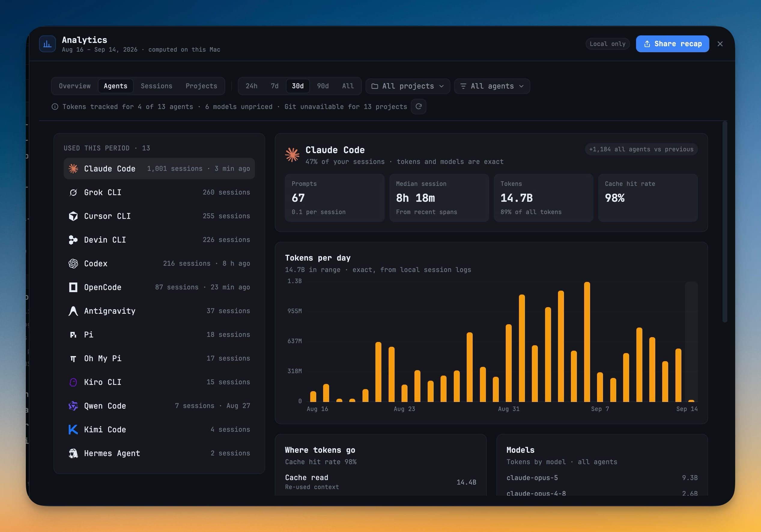Click the large Claude Code logo in detail card

click(292, 155)
